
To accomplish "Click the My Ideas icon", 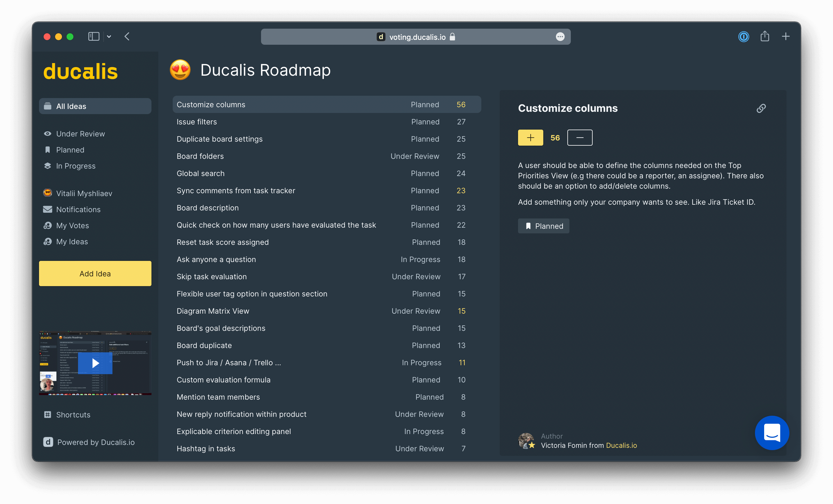I will 48,241.
